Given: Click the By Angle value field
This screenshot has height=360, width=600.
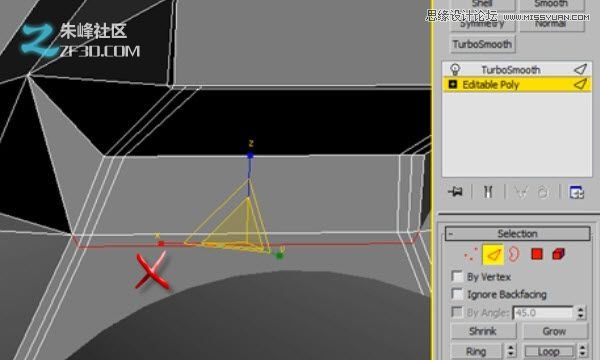Looking at the screenshot, I should (543, 313).
